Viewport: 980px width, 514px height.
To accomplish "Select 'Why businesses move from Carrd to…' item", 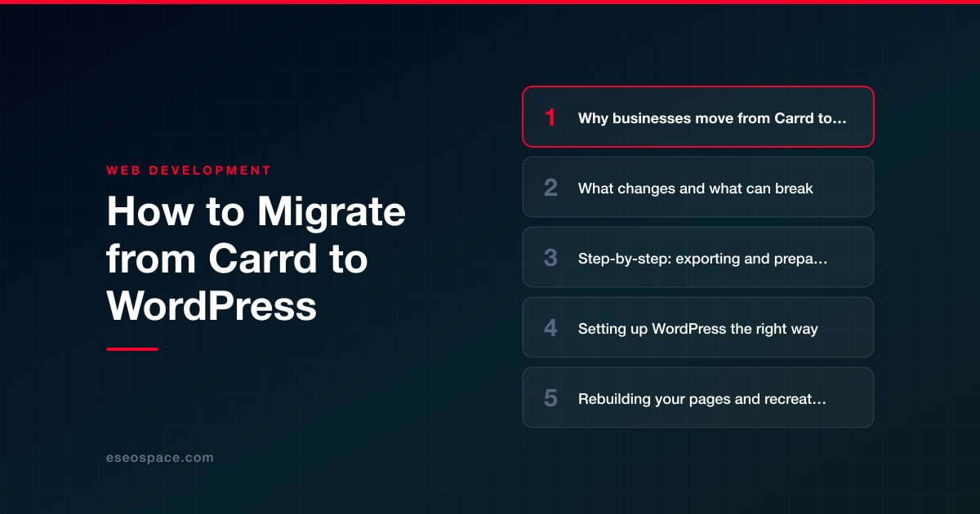I will pos(698,117).
